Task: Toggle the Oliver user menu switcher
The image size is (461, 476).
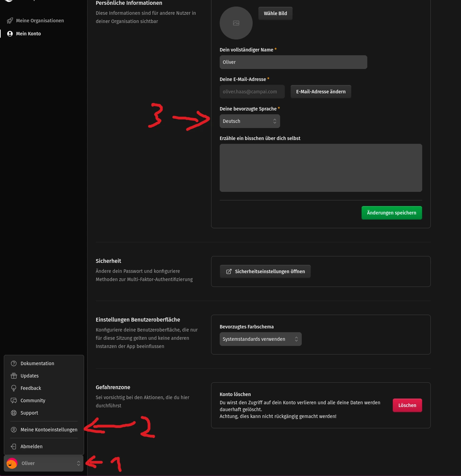Action: click(44, 463)
